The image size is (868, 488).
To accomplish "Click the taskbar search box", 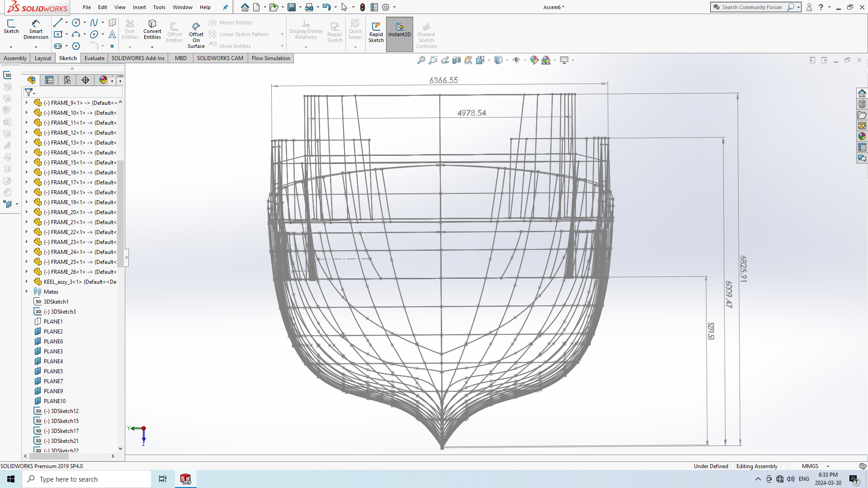I will click(87, 479).
